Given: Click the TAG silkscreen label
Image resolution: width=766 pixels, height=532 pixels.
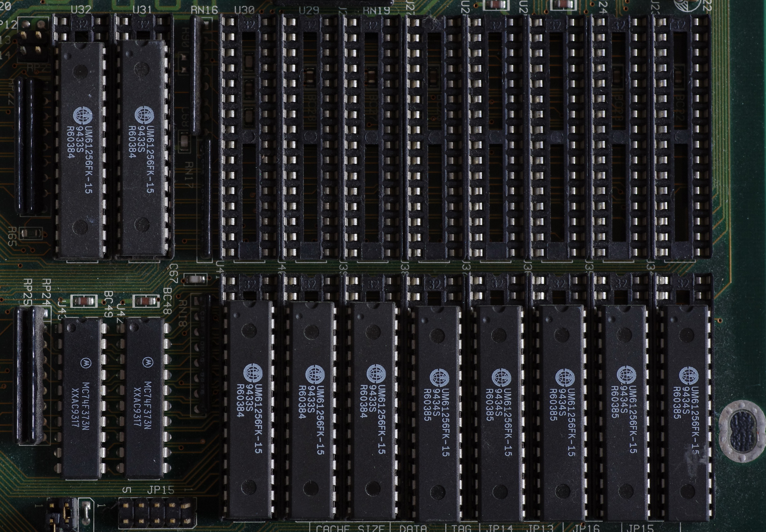Looking at the screenshot, I should [461, 528].
